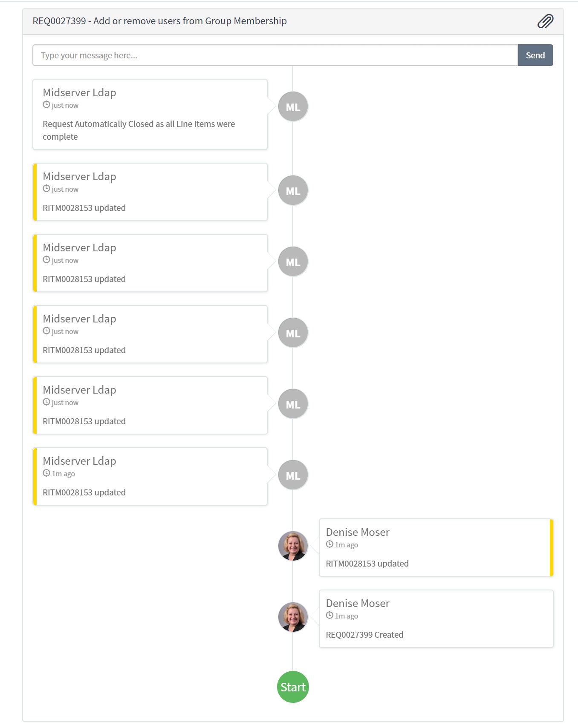Select the green Start node icon
This screenshot has width=578, height=728.
click(292, 686)
